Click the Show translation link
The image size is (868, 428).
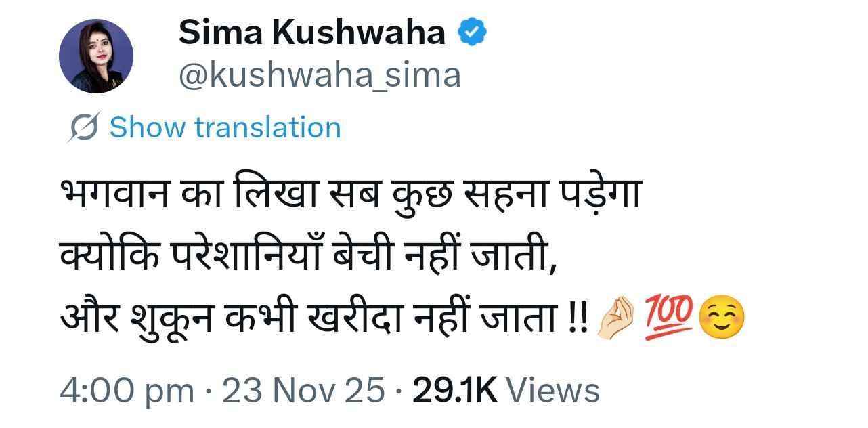click(225, 127)
